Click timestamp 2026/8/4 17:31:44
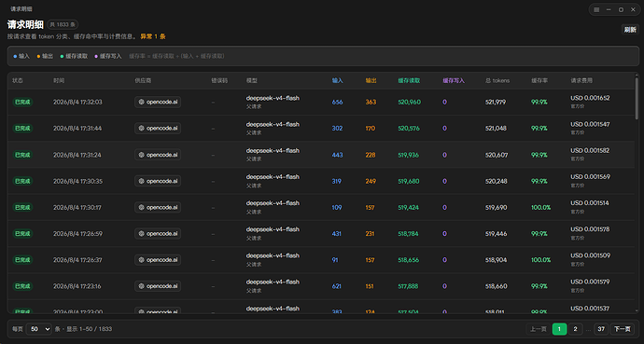This screenshot has height=344, width=644. 77,129
